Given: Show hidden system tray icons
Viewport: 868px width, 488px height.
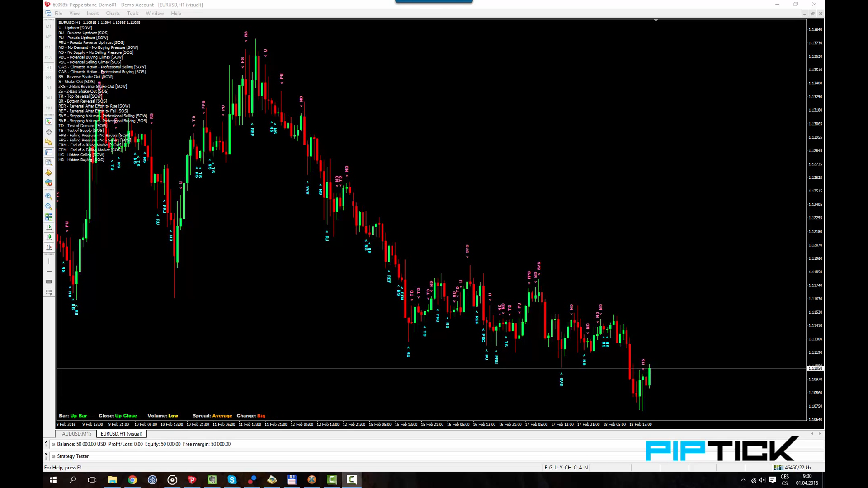Looking at the screenshot, I should coord(743,480).
